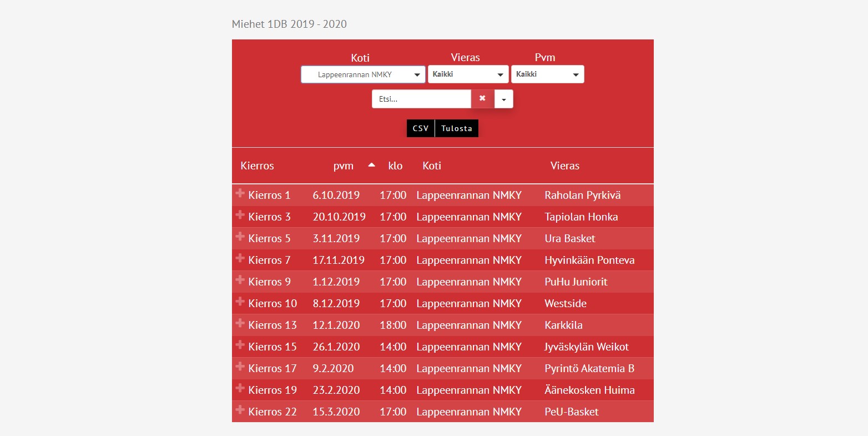
Task: Click the 17:00 time in Westside row
Action: coord(393,304)
